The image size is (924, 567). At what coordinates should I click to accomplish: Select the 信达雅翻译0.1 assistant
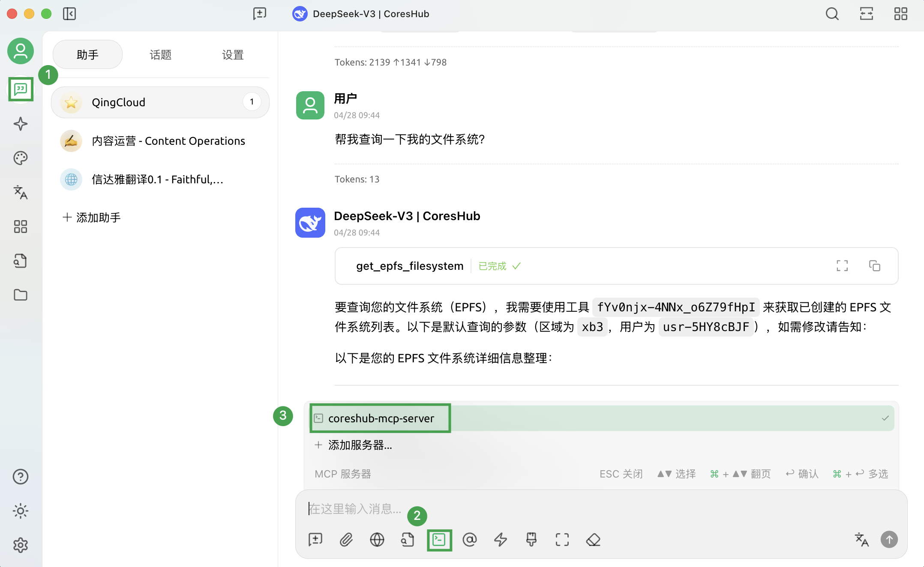pos(160,179)
